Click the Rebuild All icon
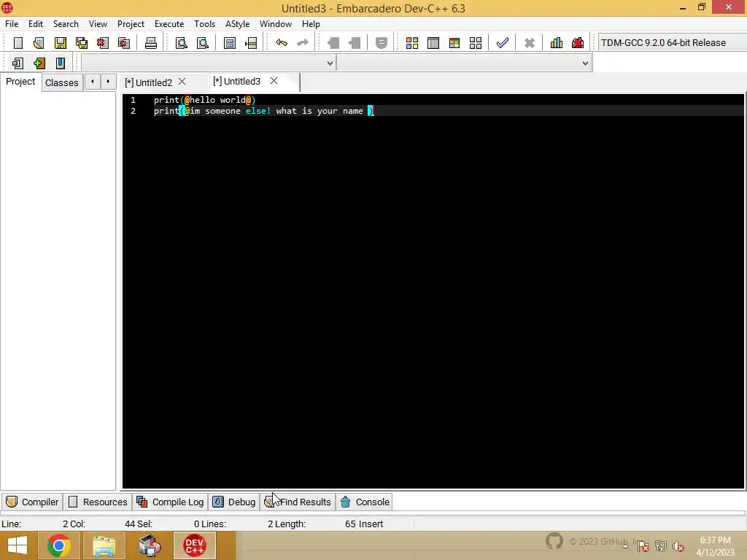The height and width of the screenshot is (560, 747). (476, 43)
